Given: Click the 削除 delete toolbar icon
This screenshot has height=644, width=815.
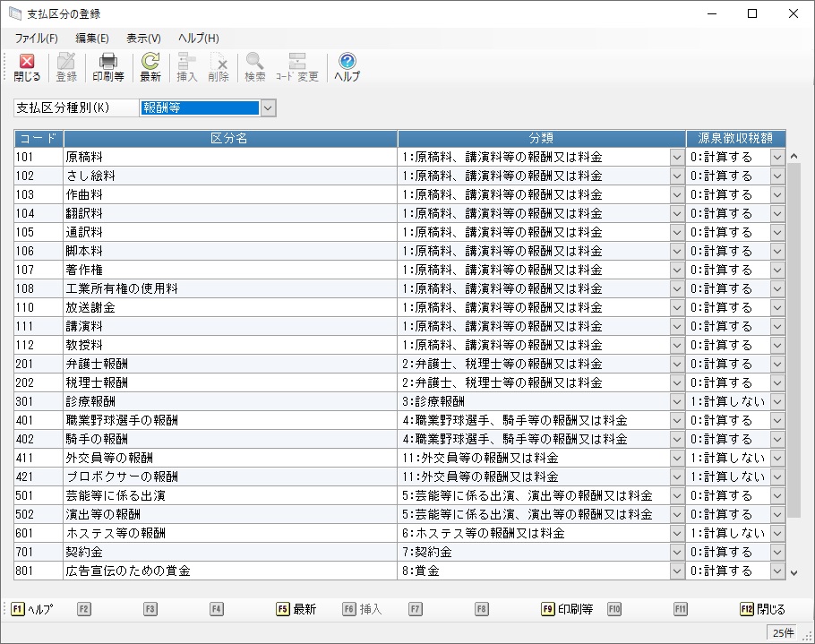Looking at the screenshot, I should tap(219, 67).
